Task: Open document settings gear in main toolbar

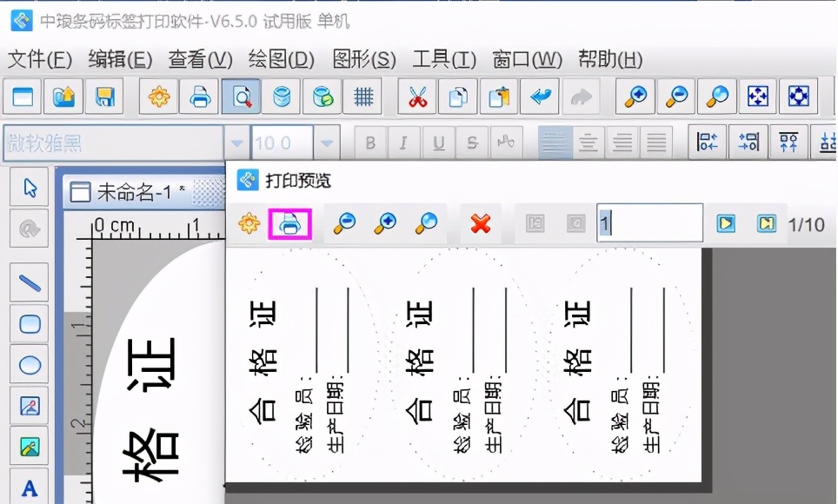Action: coord(159,96)
